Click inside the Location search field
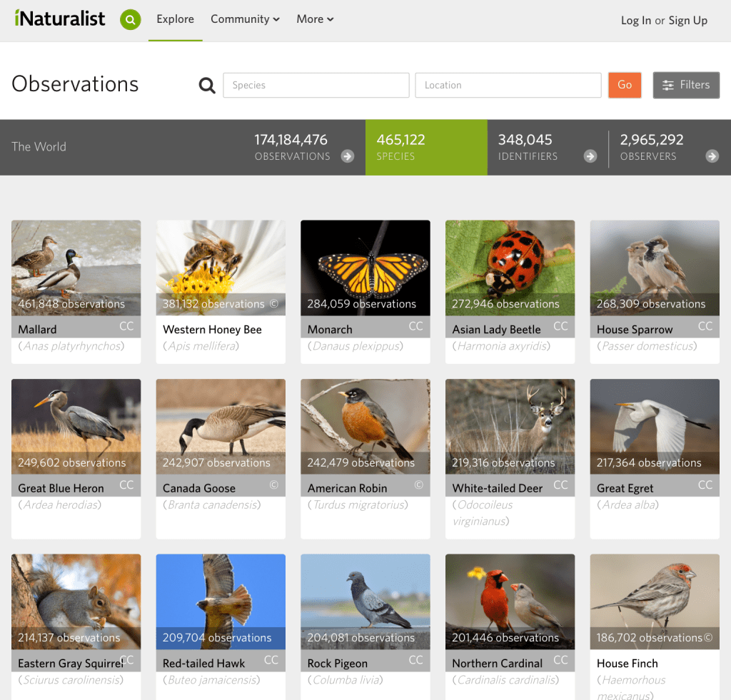731x700 pixels. tap(508, 85)
